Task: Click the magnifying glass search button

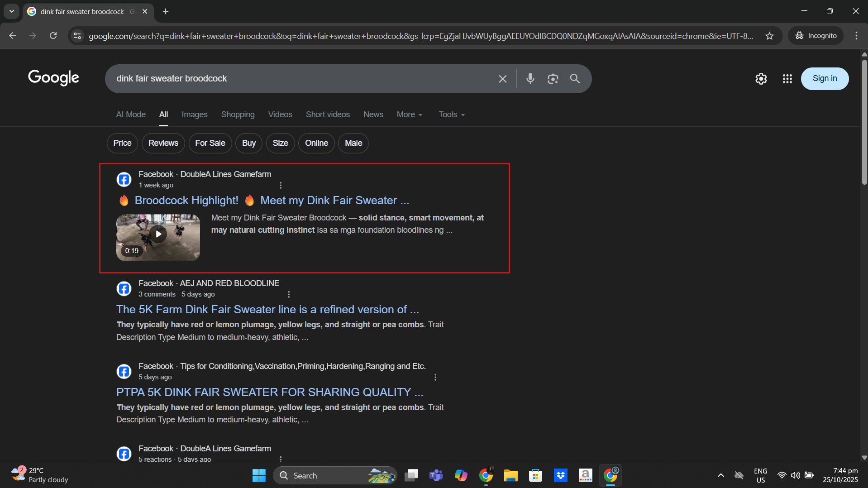Action: click(x=575, y=79)
